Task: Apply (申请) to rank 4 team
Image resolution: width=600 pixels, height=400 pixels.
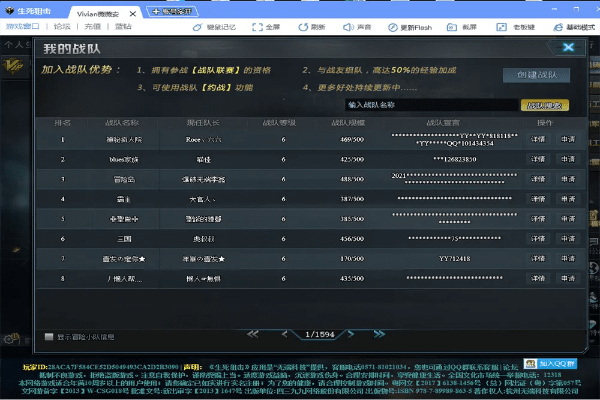Action: pos(568,199)
